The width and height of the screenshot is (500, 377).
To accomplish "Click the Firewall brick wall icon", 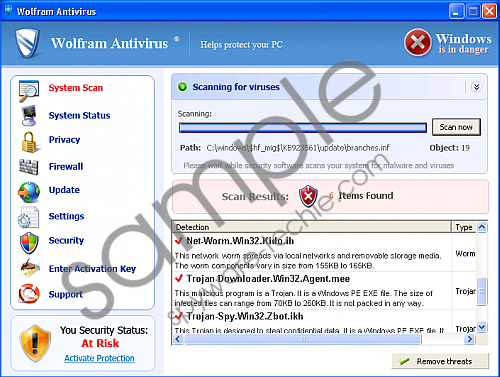I will coord(29,167).
